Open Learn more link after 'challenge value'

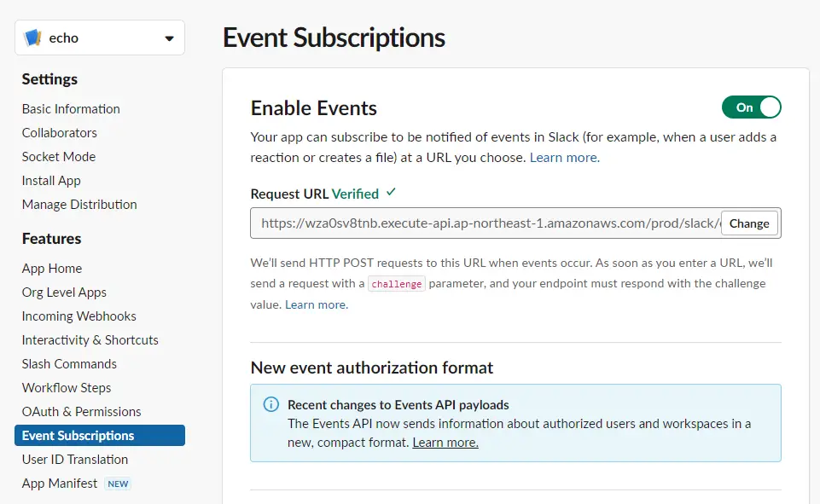pos(317,304)
